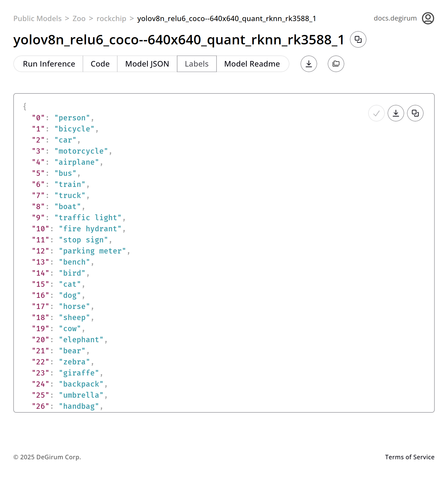
Task: Open the rockchip breadcrumb link
Action: (x=111, y=19)
